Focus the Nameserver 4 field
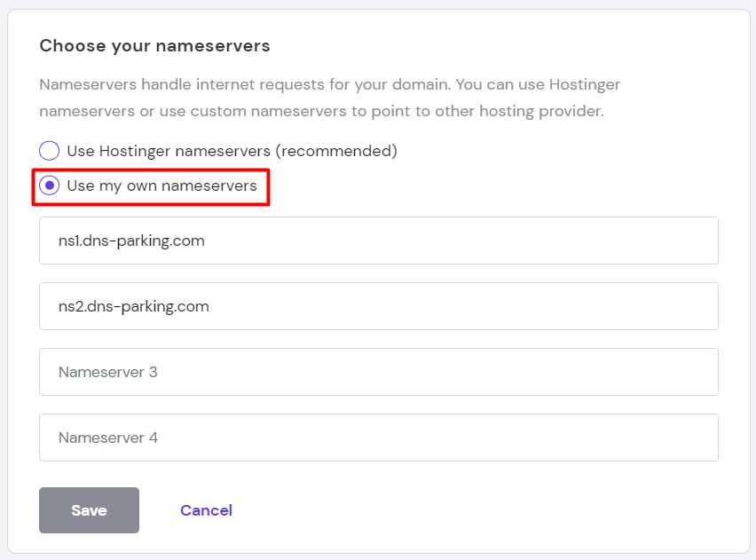The image size is (756, 560). coord(378,438)
